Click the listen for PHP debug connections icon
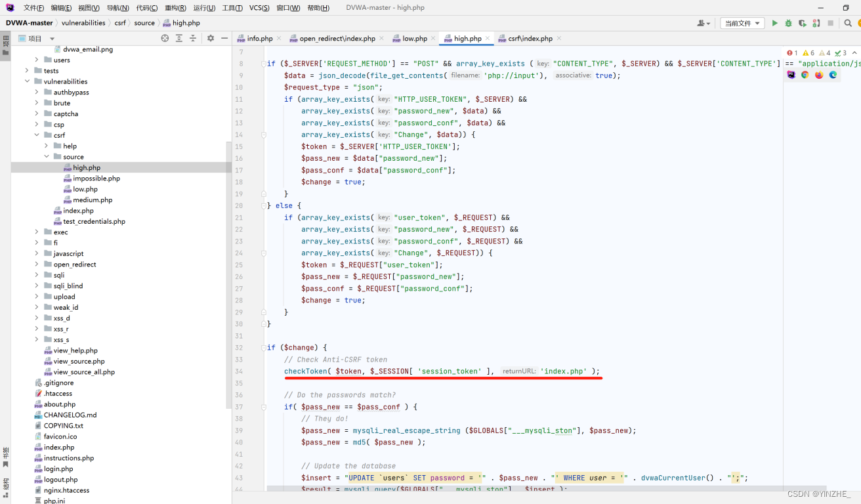 click(x=816, y=23)
